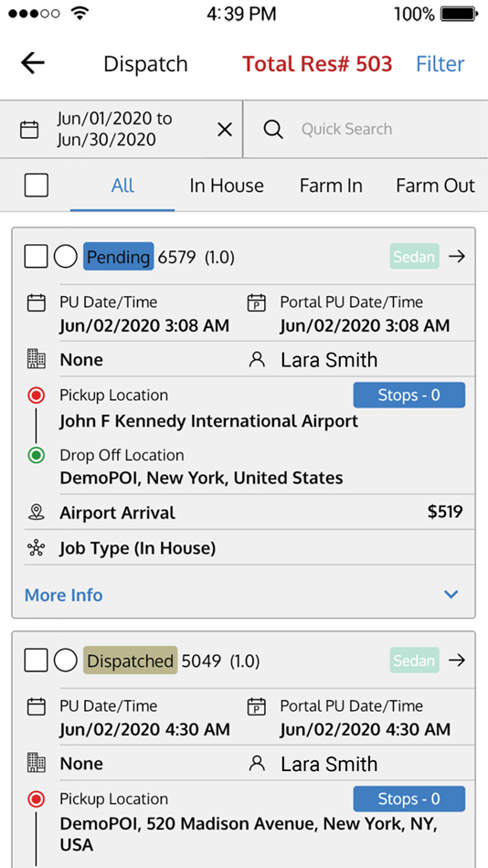Tap the Stops - 0 button on reservation 6579
The height and width of the screenshot is (868, 488).
click(x=409, y=396)
